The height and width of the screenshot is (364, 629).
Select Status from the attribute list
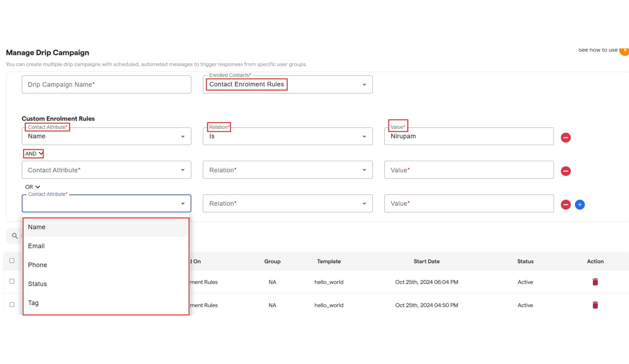coord(106,284)
